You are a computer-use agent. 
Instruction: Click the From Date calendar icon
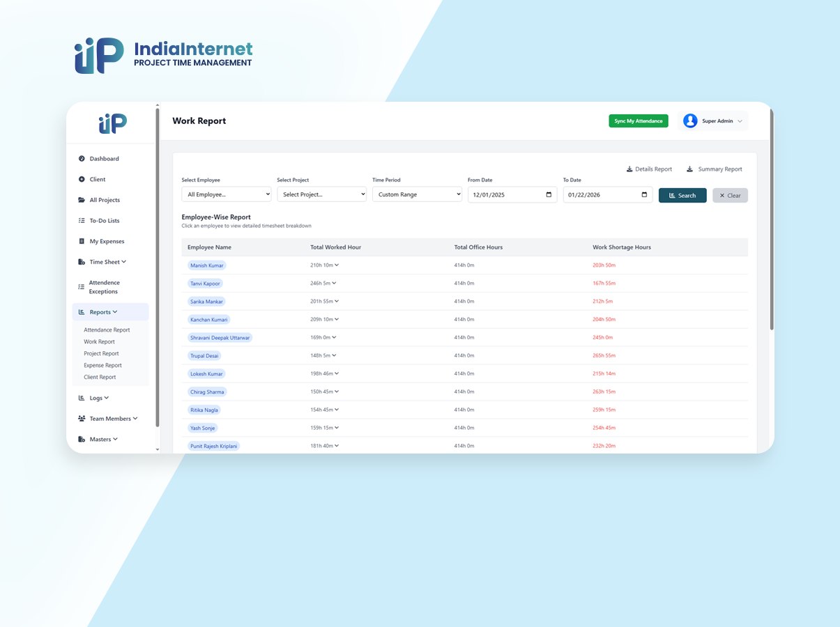click(x=549, y=195)
